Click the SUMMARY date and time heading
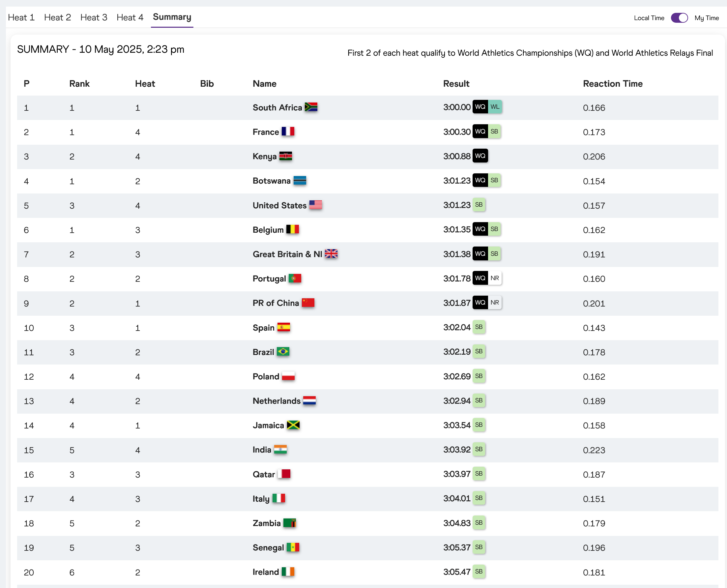The height and width of the screenshot is (588, 727). tap(101, 49)
